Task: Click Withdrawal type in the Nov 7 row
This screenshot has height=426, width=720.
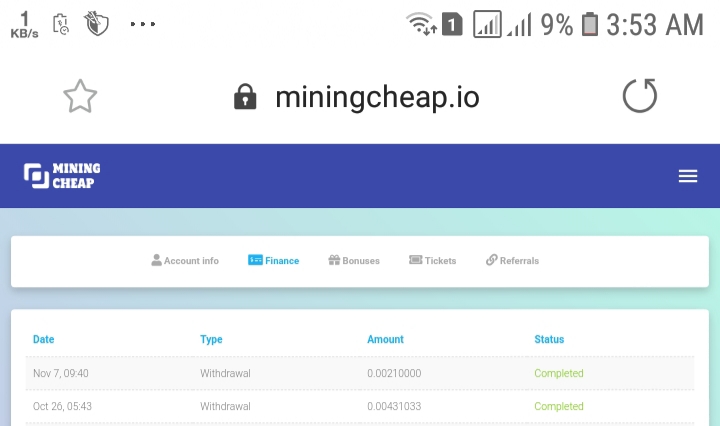Action: click(225, 373)
